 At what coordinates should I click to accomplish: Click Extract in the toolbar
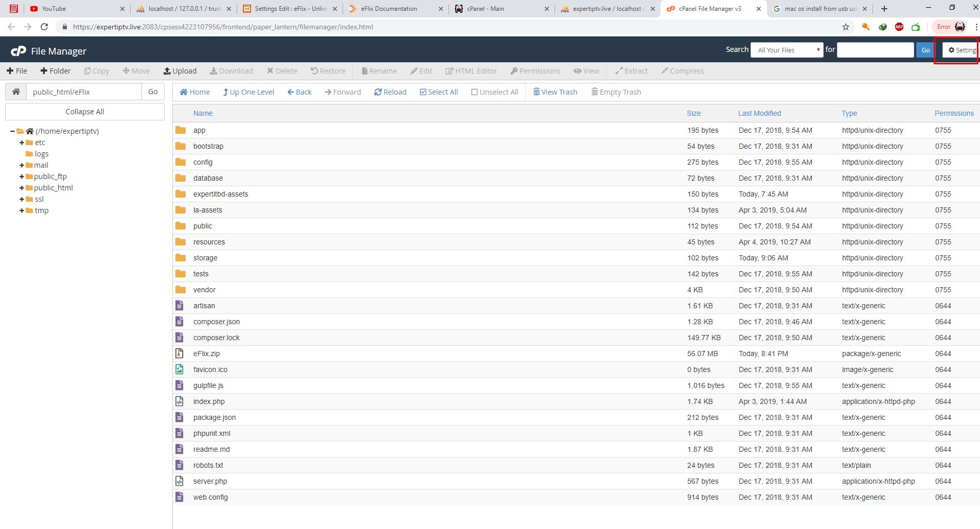632,71
